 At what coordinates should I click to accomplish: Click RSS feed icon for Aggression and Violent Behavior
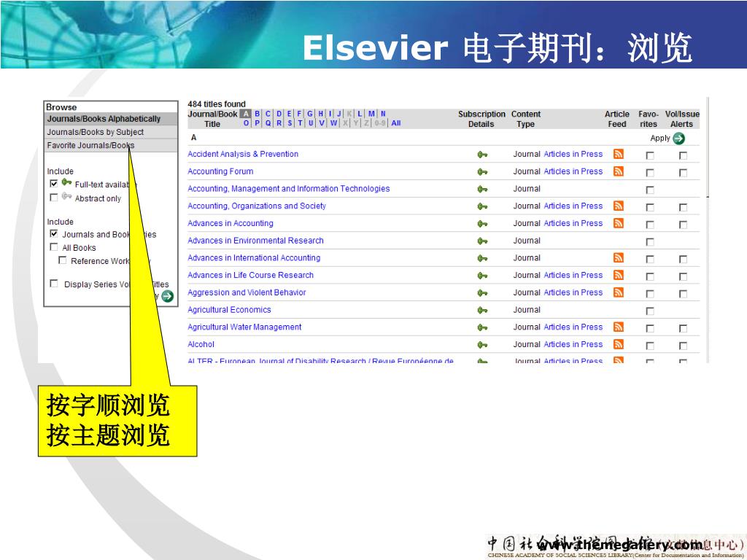pyautogui.click(x=619, y=292)
